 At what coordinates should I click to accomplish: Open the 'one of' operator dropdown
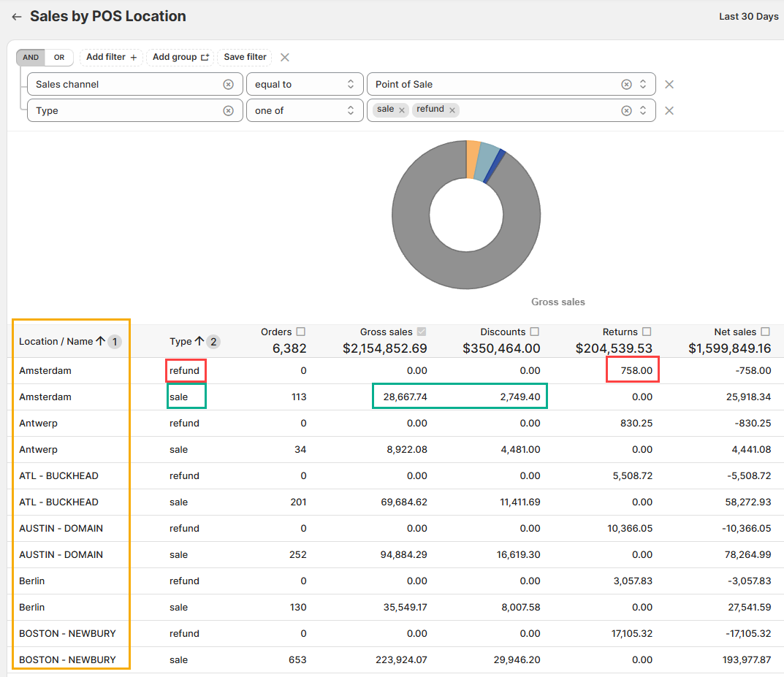[305, 111]
